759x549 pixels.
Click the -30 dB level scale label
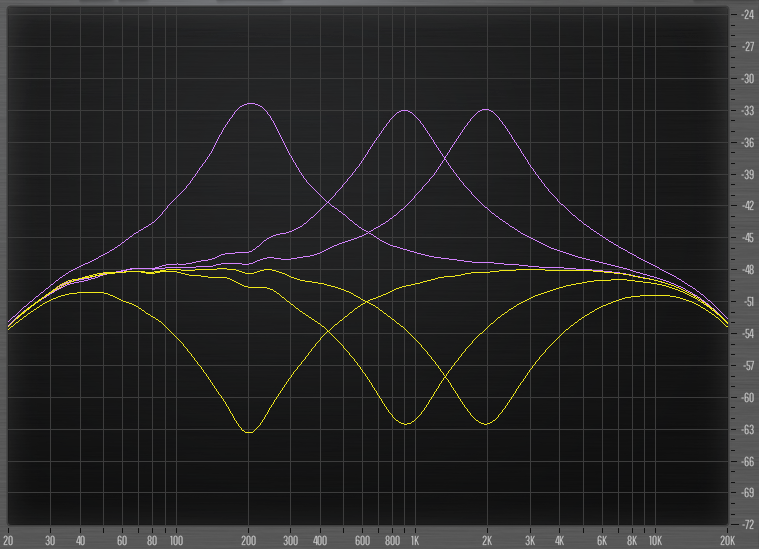tap(748, 79)
